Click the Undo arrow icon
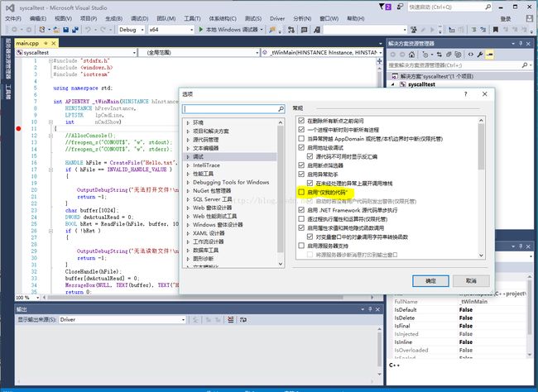Image resolution: width=538 pixels, height=392 pixels. coord(88,30)
